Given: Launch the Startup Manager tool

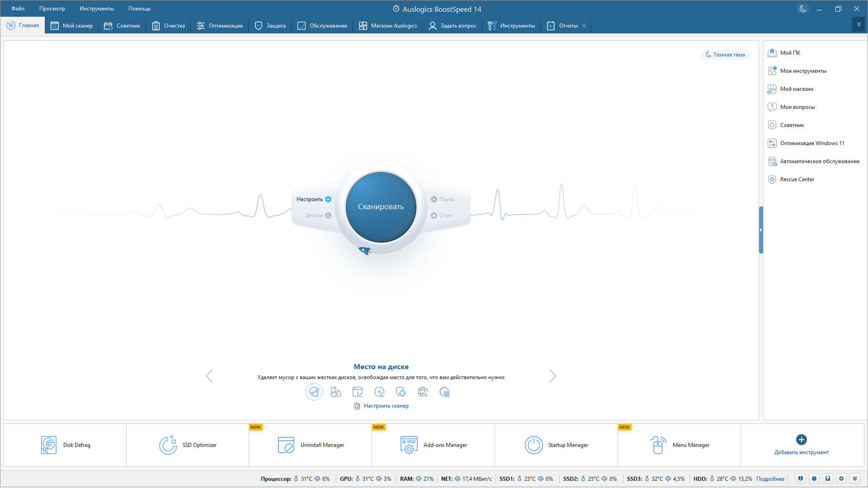Looking at the screenshot, I should pyautogui.click(x=556, y=445).
